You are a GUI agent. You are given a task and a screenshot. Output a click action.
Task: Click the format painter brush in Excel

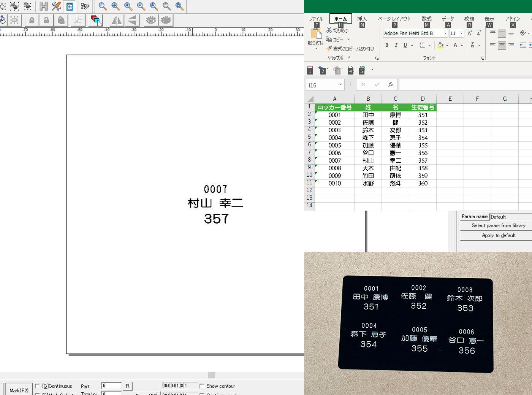pos(329,48)
